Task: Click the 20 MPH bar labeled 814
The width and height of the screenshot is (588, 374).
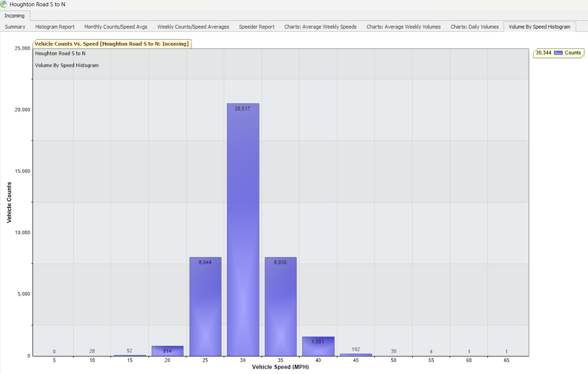Action: (x=167, y=351)
